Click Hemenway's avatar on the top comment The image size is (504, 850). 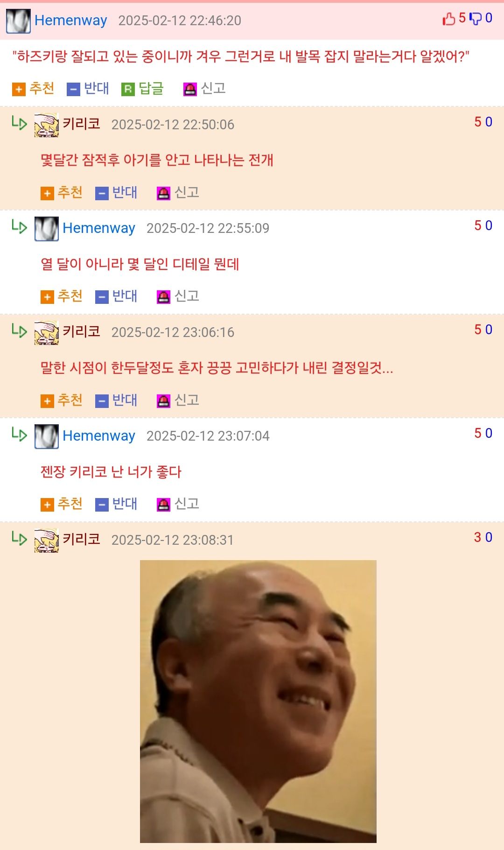coord(18,21)
